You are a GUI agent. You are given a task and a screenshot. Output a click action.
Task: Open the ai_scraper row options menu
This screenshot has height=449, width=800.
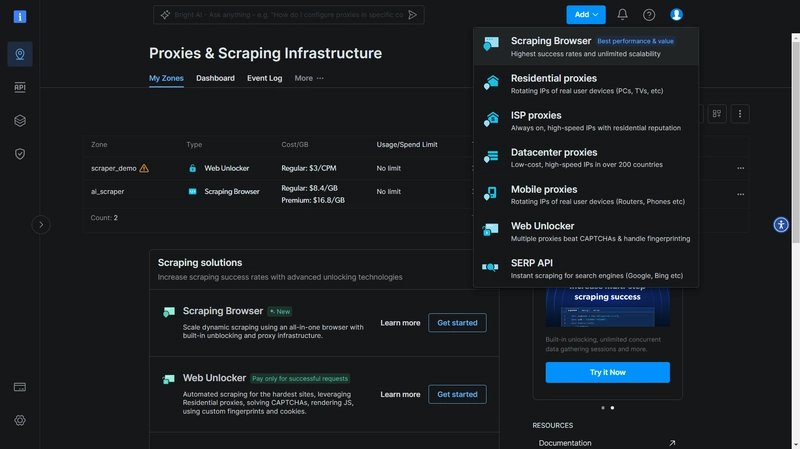tap(740, 194)
